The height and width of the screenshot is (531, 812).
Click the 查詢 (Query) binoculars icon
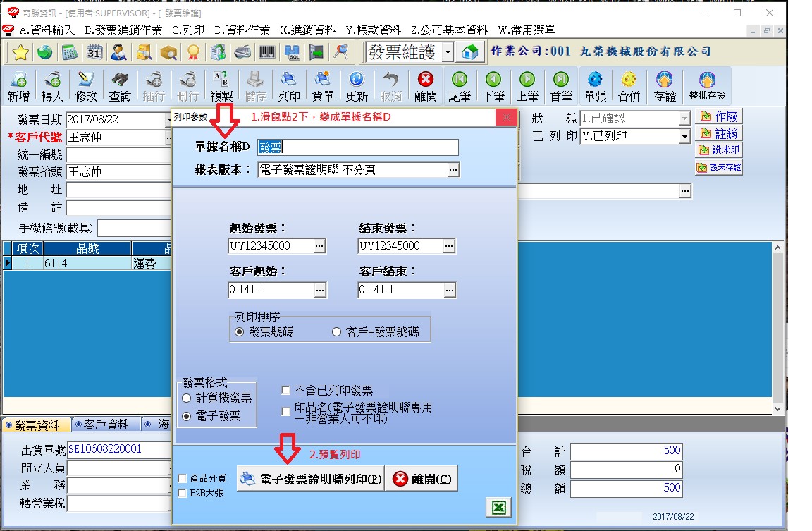point(120,85)
